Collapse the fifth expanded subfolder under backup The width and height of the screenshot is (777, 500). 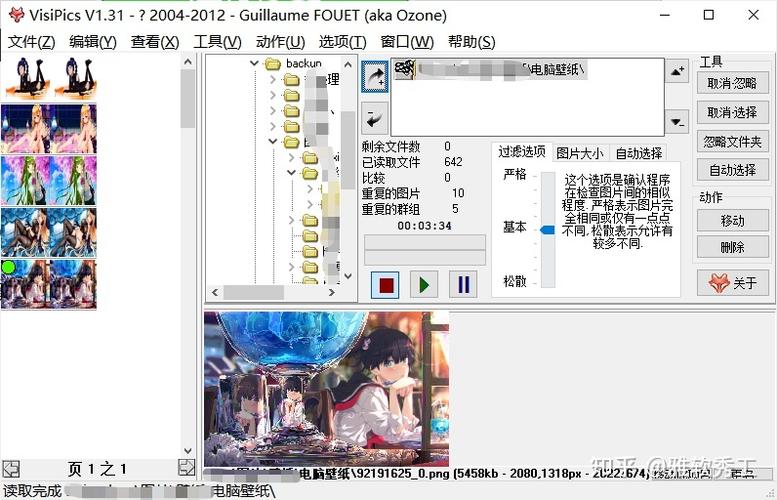click(273, 141)
